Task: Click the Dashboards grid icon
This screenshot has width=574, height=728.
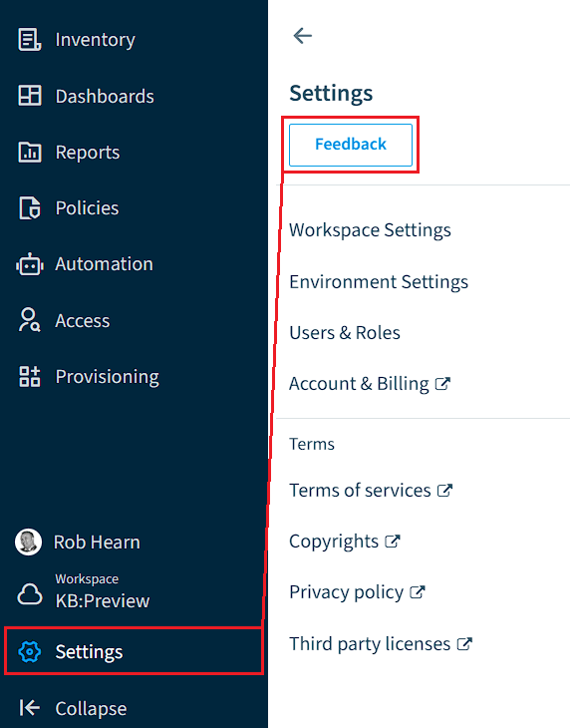Action: coord(30,96)
